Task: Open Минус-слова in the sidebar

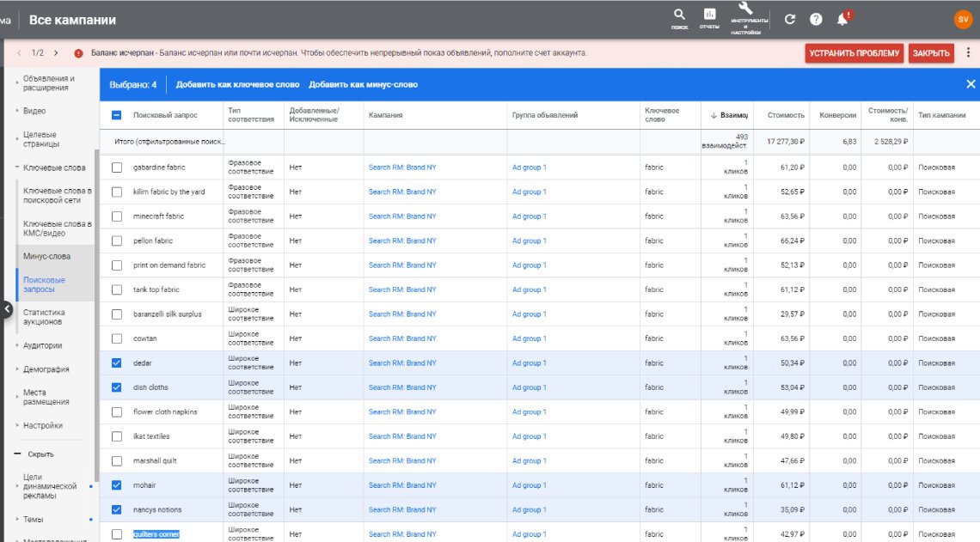Action: click(46, 256)
